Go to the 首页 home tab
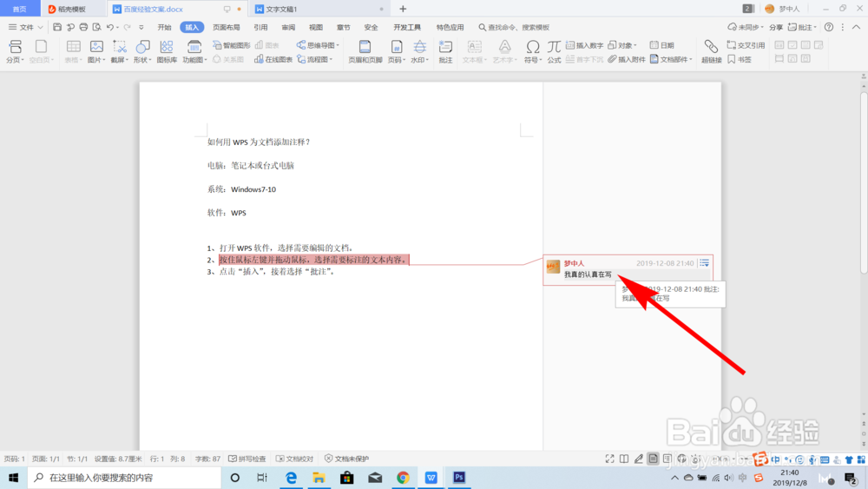Image resolution: width=868 pixels, height=489 pixels. tap(20, 9)
